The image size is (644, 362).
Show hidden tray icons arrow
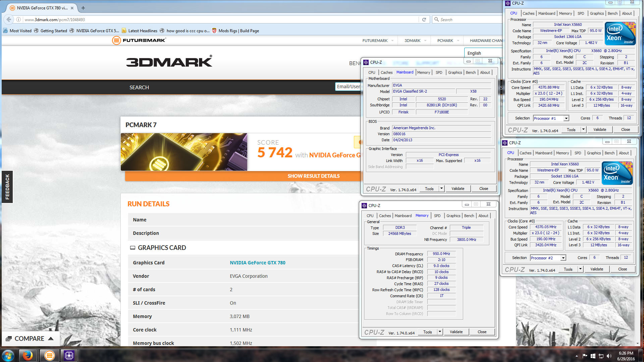pyautogui.click(x=577, y=356)
